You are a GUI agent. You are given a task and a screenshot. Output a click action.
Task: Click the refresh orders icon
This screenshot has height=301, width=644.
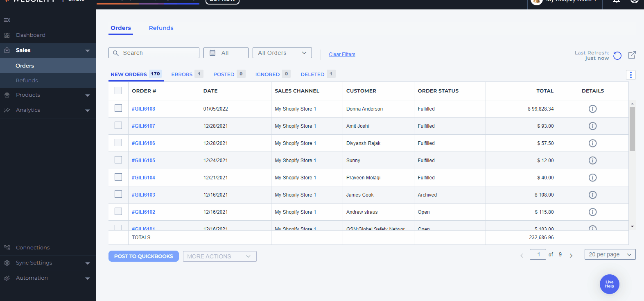617,55
